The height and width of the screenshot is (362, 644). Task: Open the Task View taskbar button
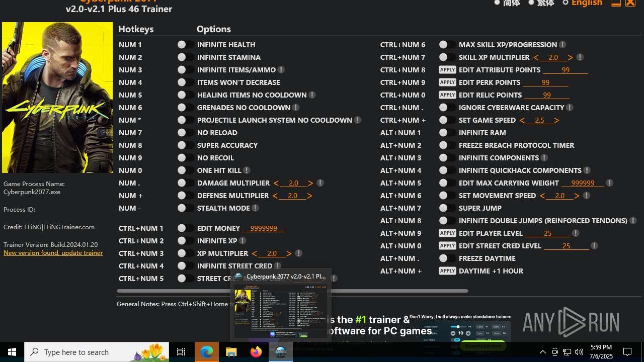click(x=181, y=352)
